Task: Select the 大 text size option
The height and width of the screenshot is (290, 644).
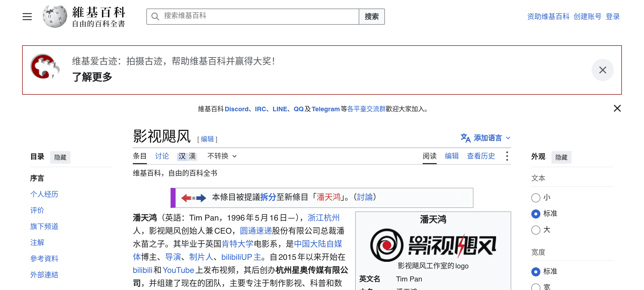Action: click(x=536, y=230)
